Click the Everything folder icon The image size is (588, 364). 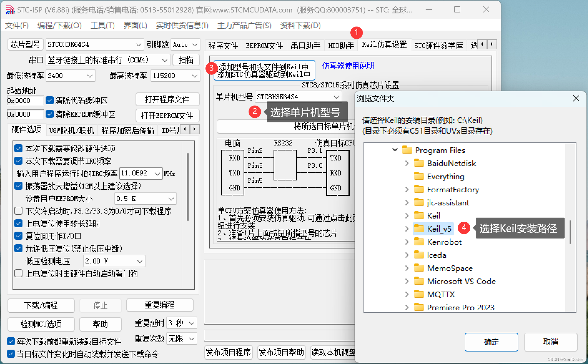click(x=419, y=176)
